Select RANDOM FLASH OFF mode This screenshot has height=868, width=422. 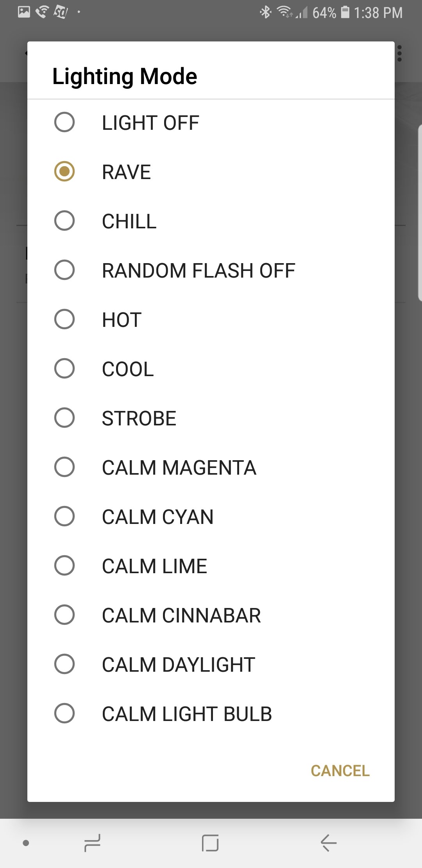(64, 270)
